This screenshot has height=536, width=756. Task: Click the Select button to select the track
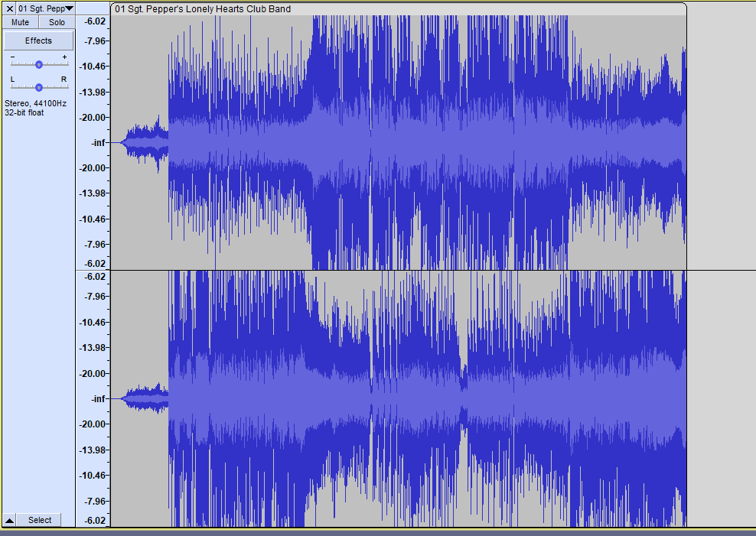(38, 520)
